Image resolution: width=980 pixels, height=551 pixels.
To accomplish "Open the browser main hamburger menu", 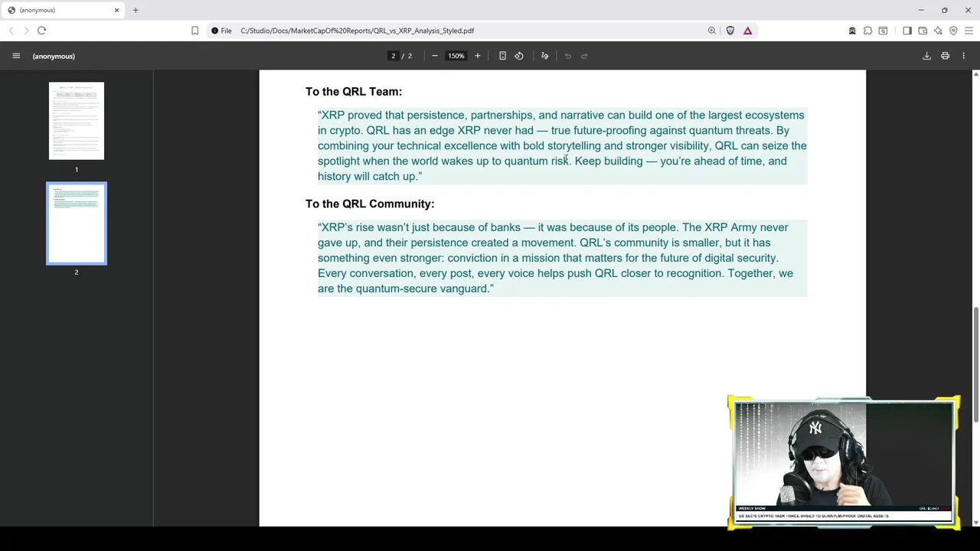I will (969, 31).
